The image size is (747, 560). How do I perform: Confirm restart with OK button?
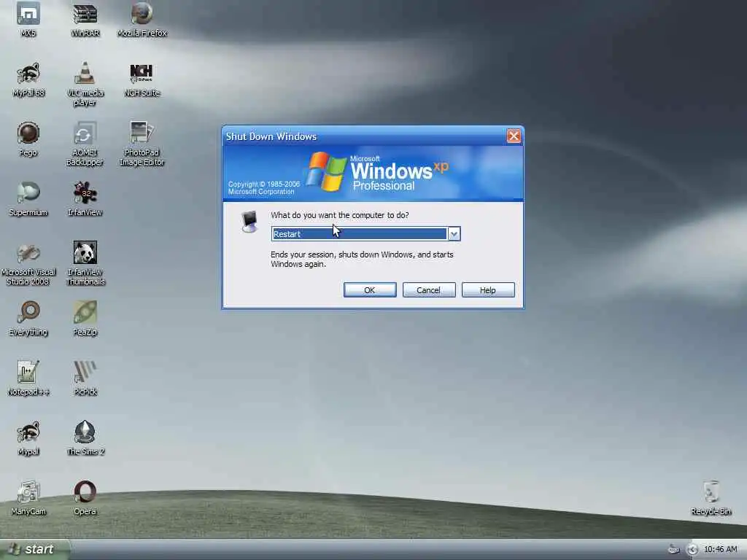370,290
